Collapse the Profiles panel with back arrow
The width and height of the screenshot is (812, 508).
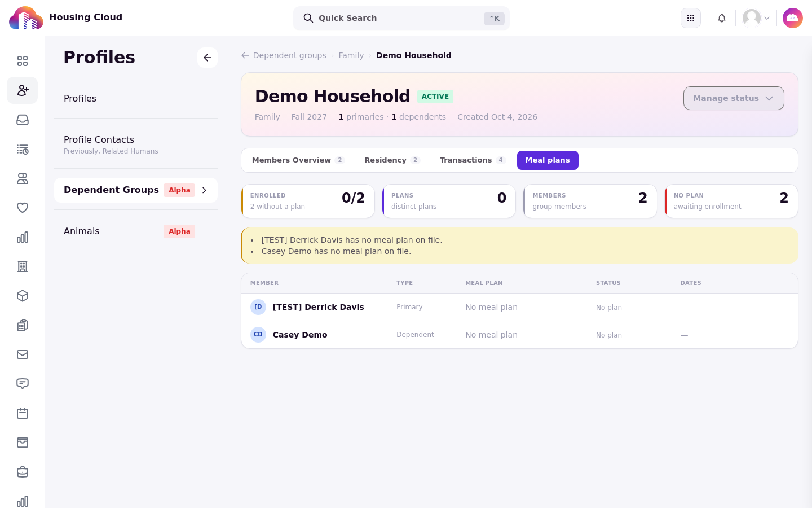(x=208, y=58)
